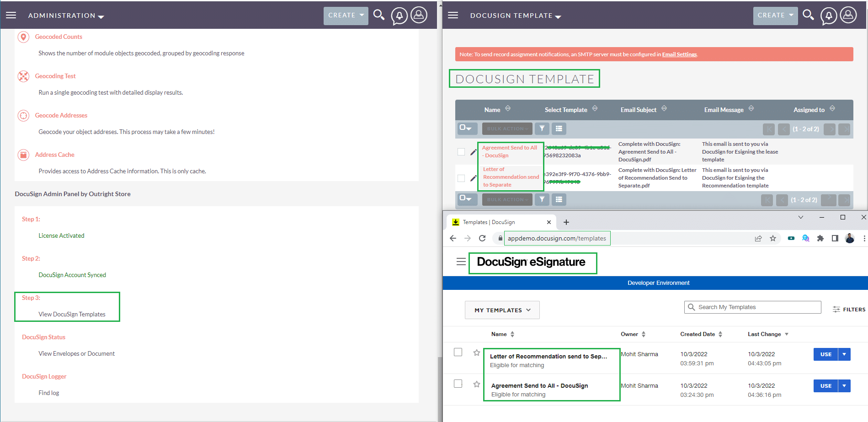The image size is (868, 422).
Task: Open top Bulk Action dropdown
Action: (507, 128)
